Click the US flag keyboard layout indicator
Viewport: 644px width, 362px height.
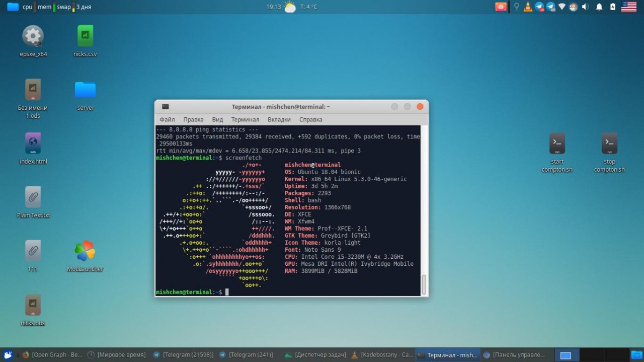pyautogui.click(x=629, y=7)
